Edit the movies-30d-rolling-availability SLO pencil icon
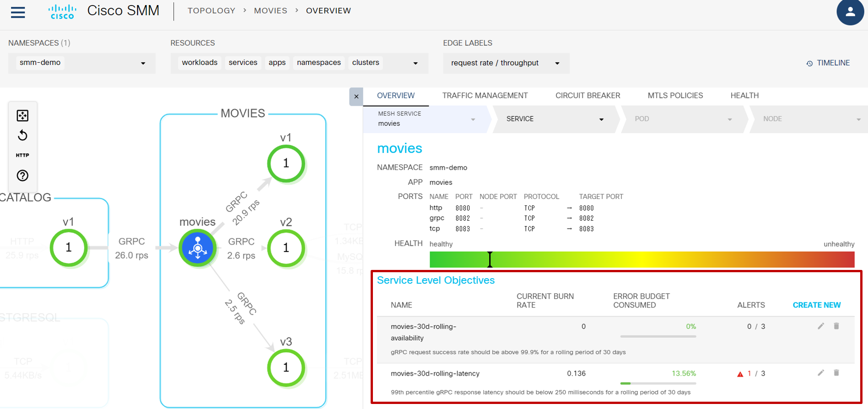Screen dimensions: 868x409 point(821,326)
